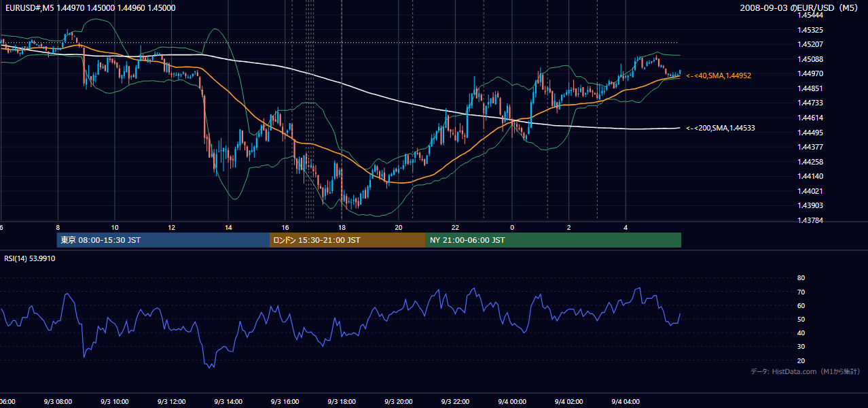Click the RSI scale value 50
This screenshot has height=408, width=868.
coord(801,319)
